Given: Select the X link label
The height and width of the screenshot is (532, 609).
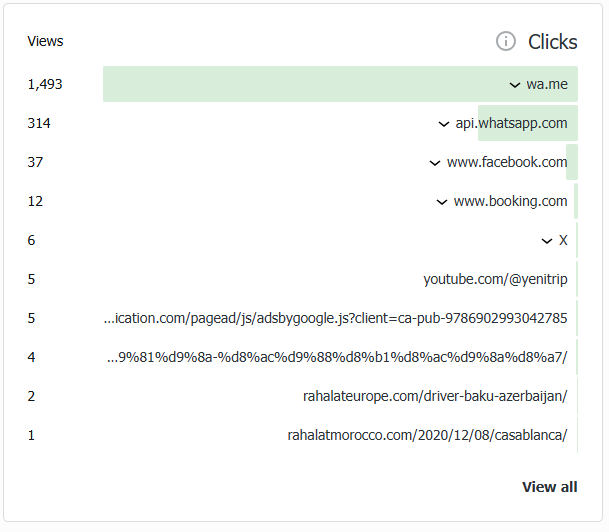Looking at the screenshot, I should point(563,240).
